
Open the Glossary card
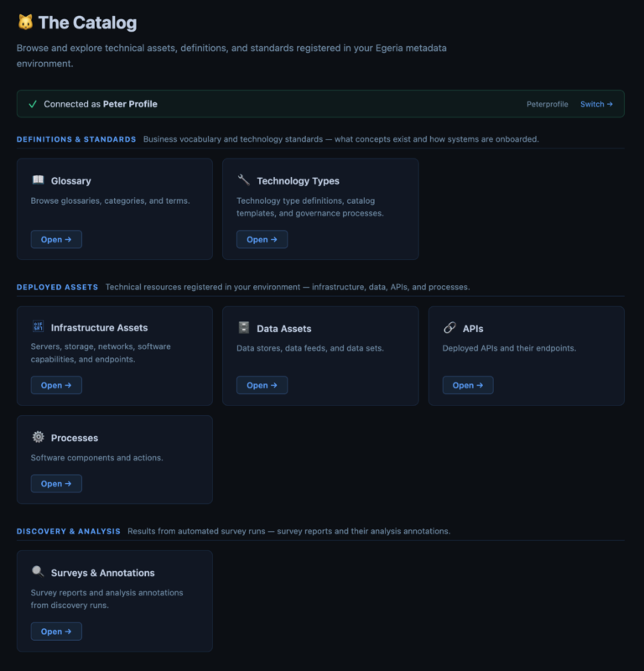[56, 240]
